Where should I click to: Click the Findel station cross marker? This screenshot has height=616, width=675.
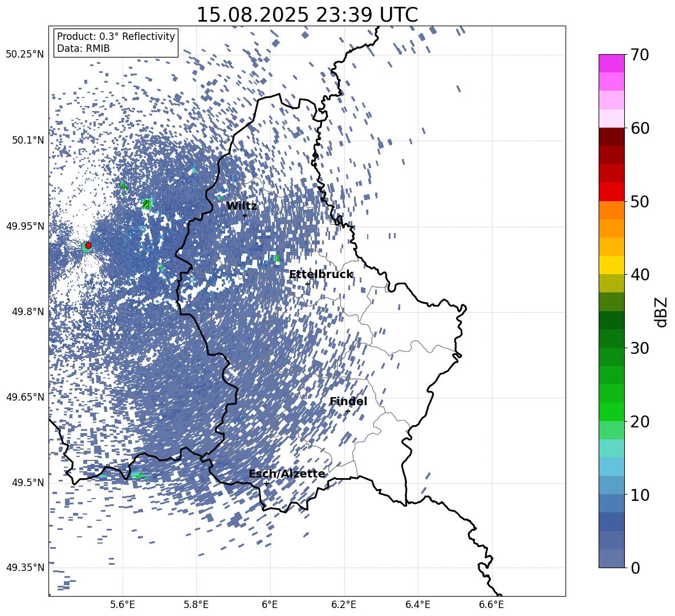pos(348,411)
